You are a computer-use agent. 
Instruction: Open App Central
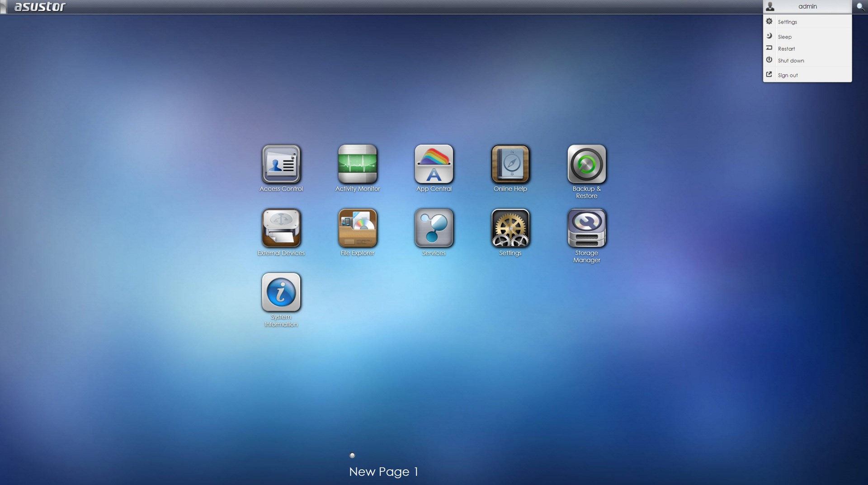click(434, 164)
